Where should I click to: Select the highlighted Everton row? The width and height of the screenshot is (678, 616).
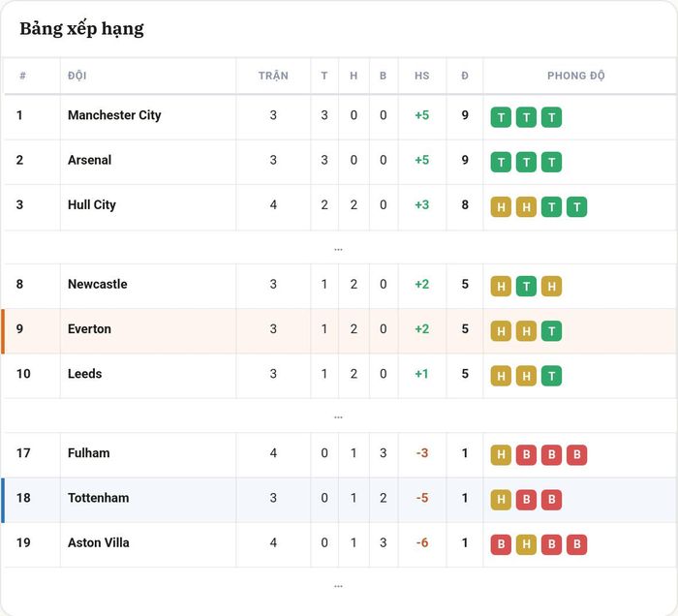click(x=339, y=331)
